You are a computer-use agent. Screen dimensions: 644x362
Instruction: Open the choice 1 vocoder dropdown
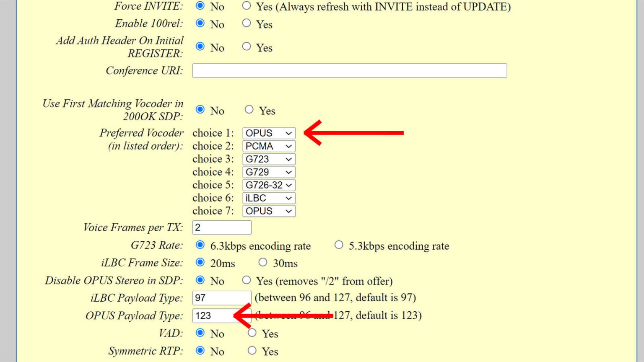coord(269,133)
